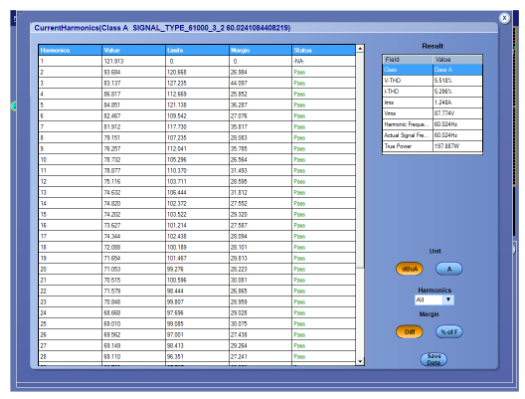The height and width of the screenshot is (399, 525).
Task: Click the 1.248A Irms value
Action: click(443, 102)
